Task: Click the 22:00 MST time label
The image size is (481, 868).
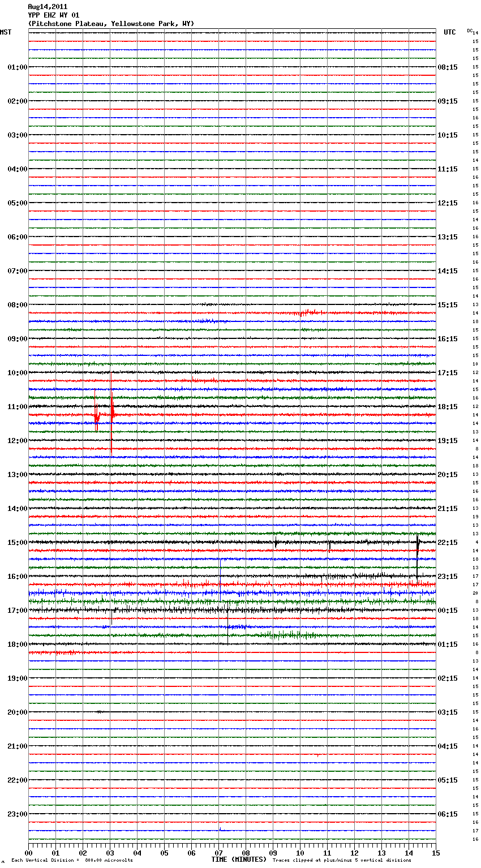Action: 18,780
